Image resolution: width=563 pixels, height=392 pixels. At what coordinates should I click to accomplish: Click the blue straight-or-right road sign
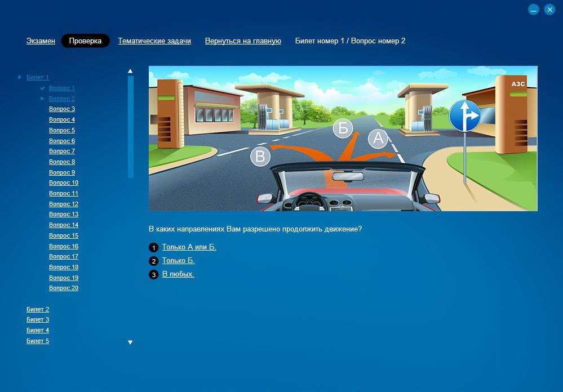464,116
